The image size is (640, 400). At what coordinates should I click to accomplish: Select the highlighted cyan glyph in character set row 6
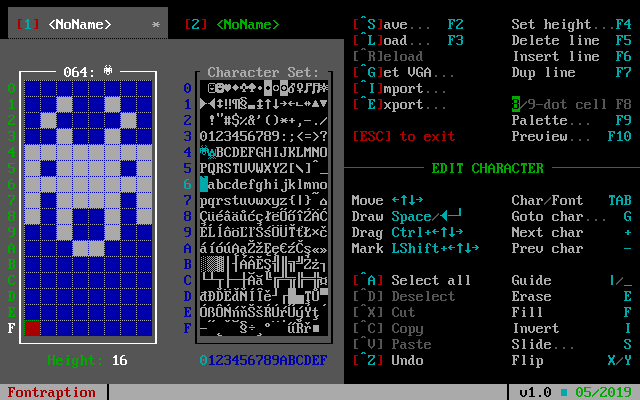[204, 184]
